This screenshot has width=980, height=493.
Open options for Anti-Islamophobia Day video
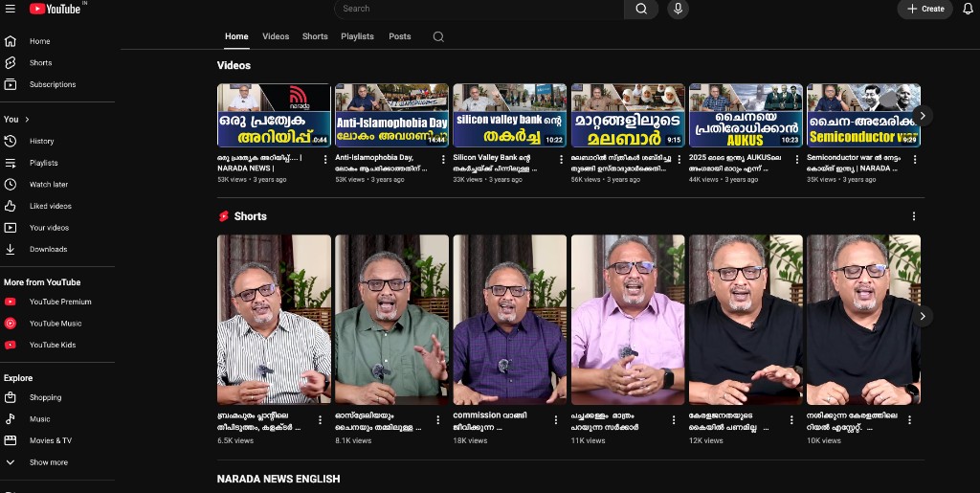tap(443, 159)
